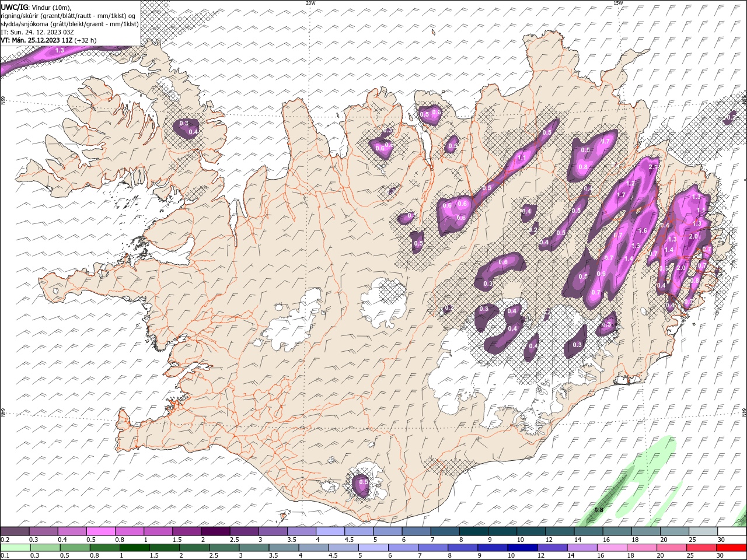Pick the top-row legend swatch starting at 20

675,531
